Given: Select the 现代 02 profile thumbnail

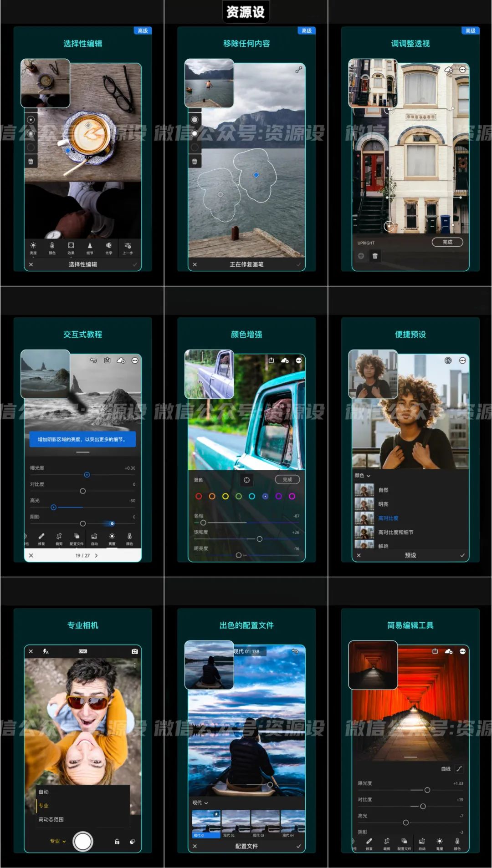Looking at the screenshot, I should point(236,823).
